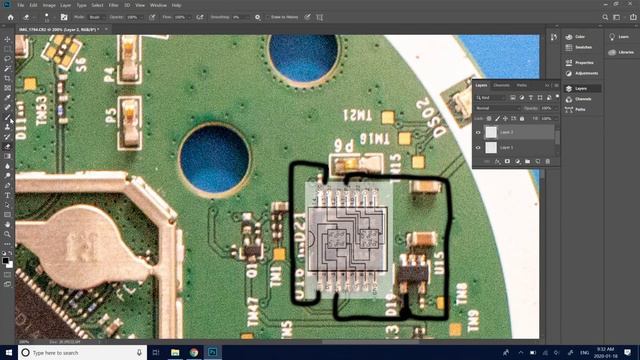Open layer blend mode Normal dropdown
Viewport: 640px width, 360px height.
pyautogui.click(x=498, y=108)
